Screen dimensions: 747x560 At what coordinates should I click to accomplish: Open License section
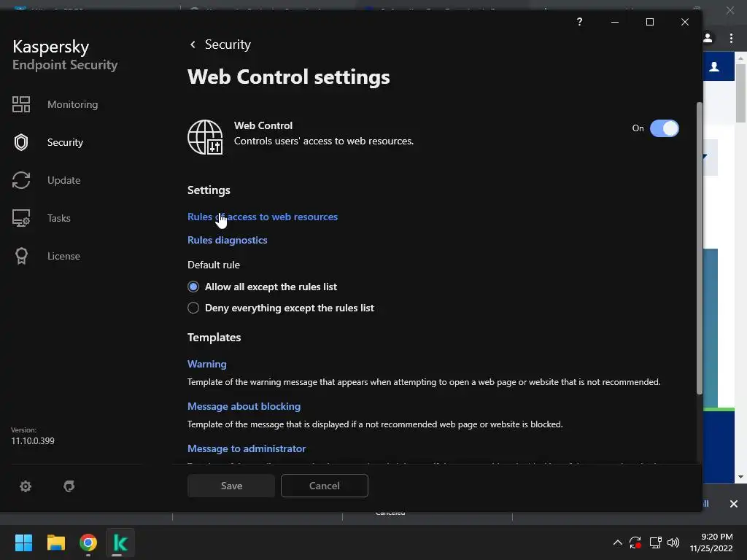[64, 256]
